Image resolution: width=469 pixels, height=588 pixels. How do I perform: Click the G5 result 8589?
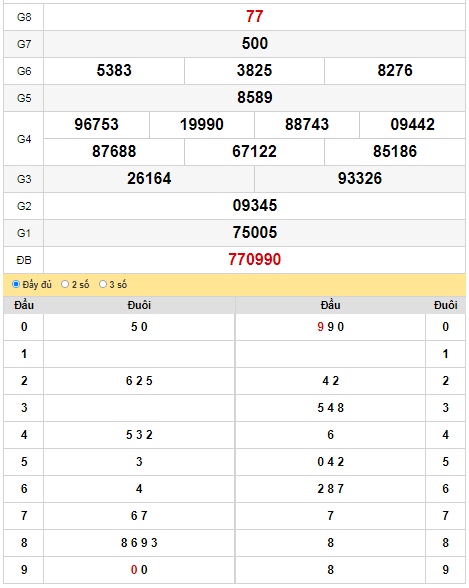click(255, 98)
